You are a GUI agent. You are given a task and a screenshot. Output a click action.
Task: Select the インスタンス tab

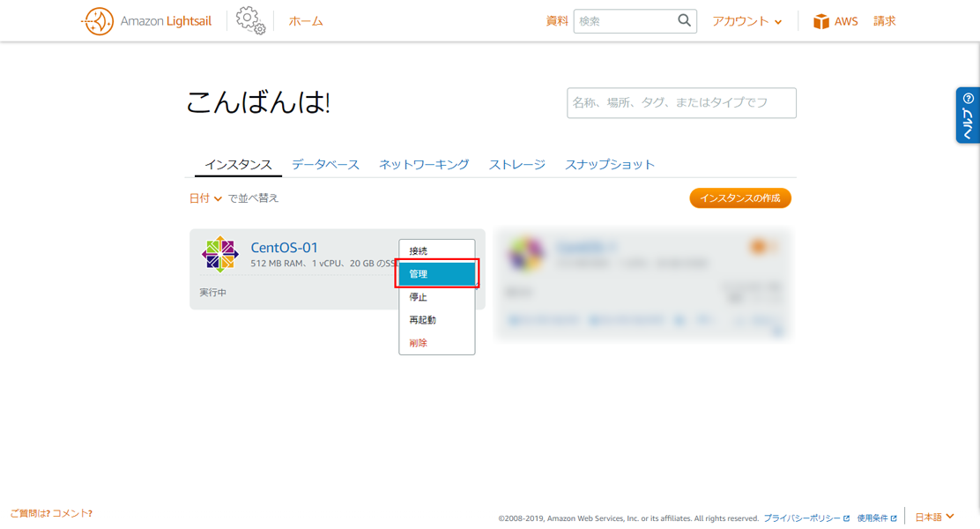point(238,165)
